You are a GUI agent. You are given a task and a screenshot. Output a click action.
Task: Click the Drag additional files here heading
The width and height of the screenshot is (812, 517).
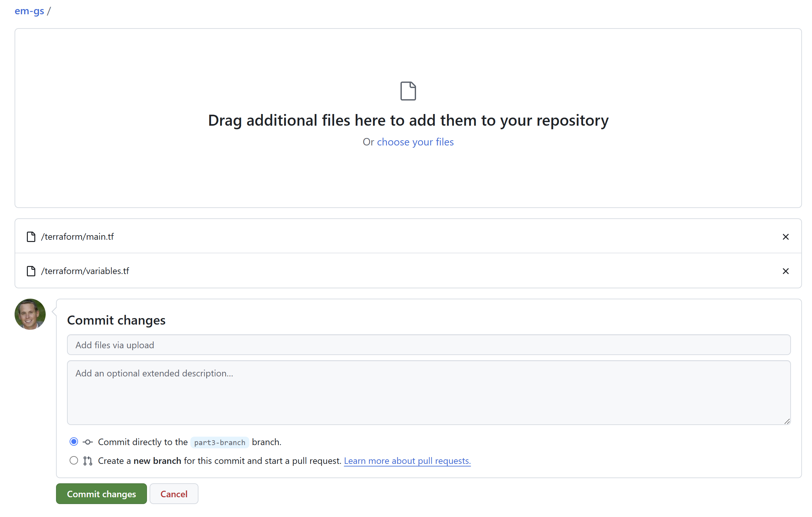pyautogui.click(x=408, y=121)
